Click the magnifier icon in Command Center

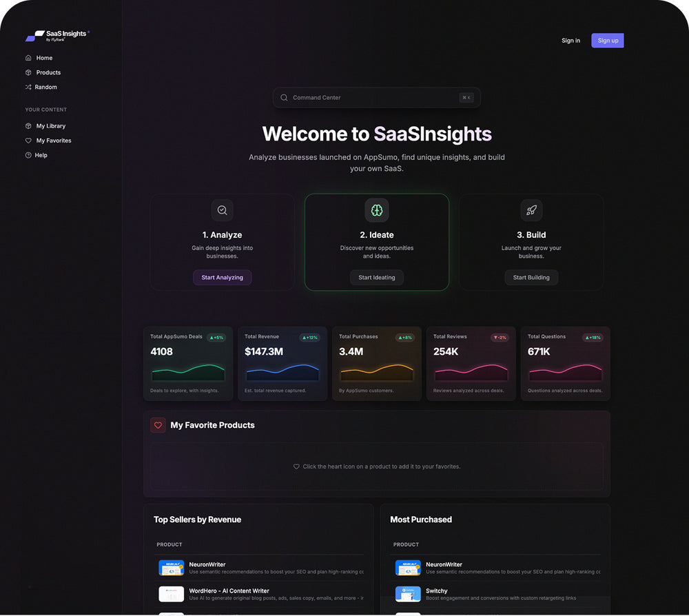(x=284, y=98)
